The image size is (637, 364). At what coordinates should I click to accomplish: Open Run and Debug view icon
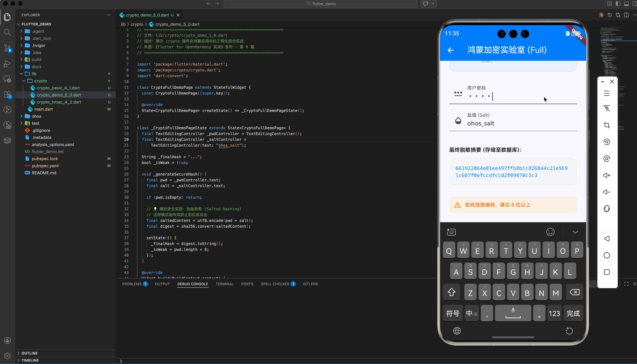pos(7,64)
